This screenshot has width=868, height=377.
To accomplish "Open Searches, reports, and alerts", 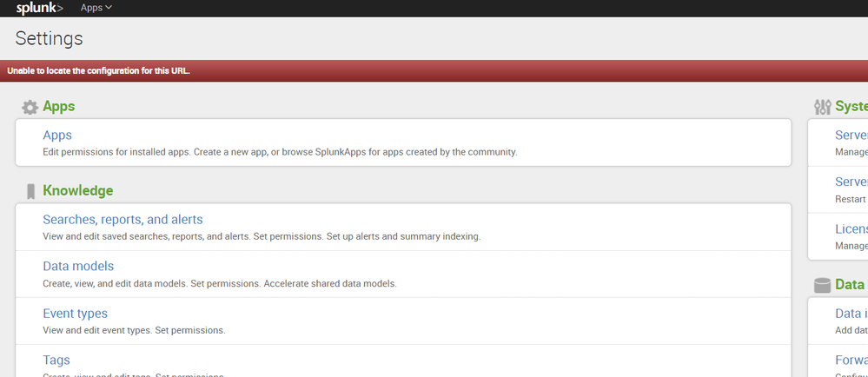I will [123, 220].
